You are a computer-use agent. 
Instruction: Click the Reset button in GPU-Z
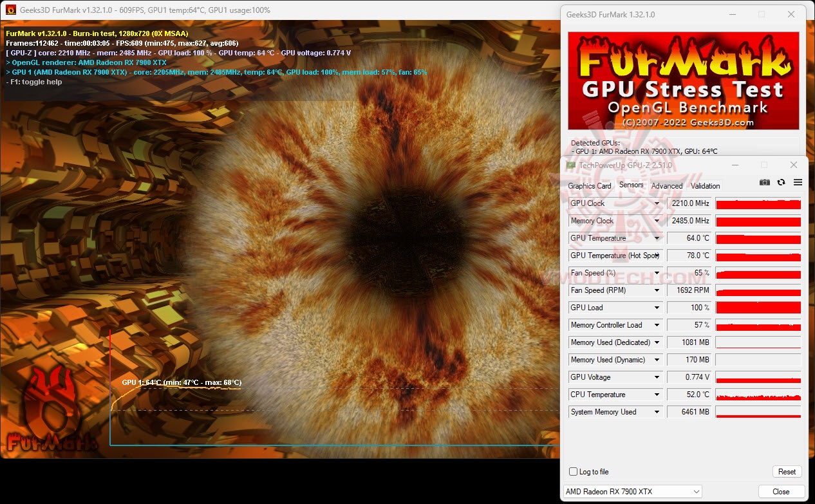(x=787, y=472)
